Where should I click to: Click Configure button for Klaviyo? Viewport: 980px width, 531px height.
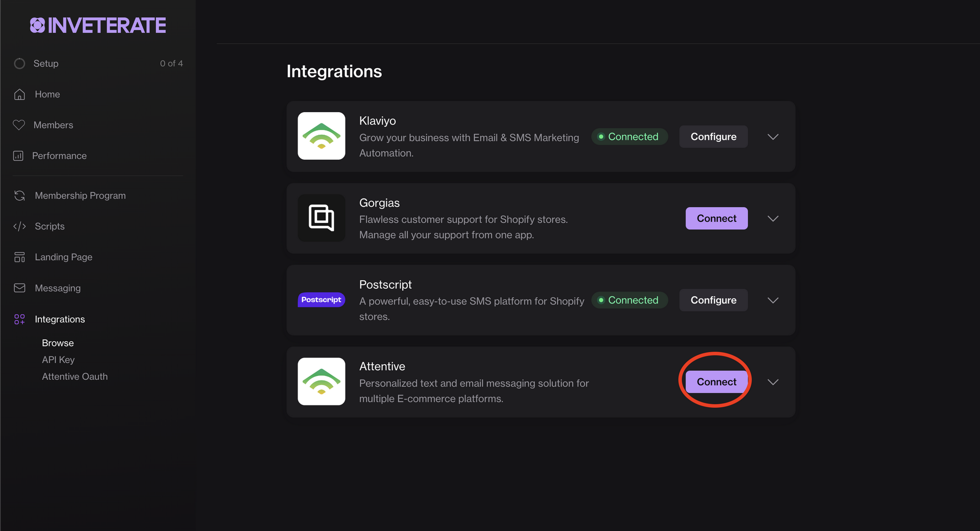713,137
